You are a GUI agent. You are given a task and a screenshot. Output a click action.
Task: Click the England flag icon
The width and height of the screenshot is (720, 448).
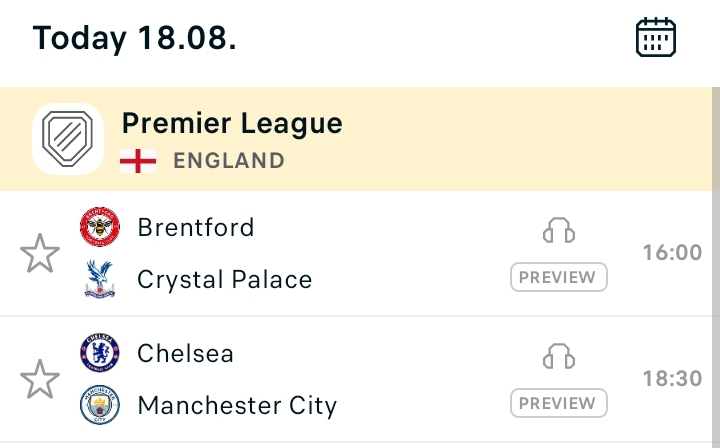point(138,161)
